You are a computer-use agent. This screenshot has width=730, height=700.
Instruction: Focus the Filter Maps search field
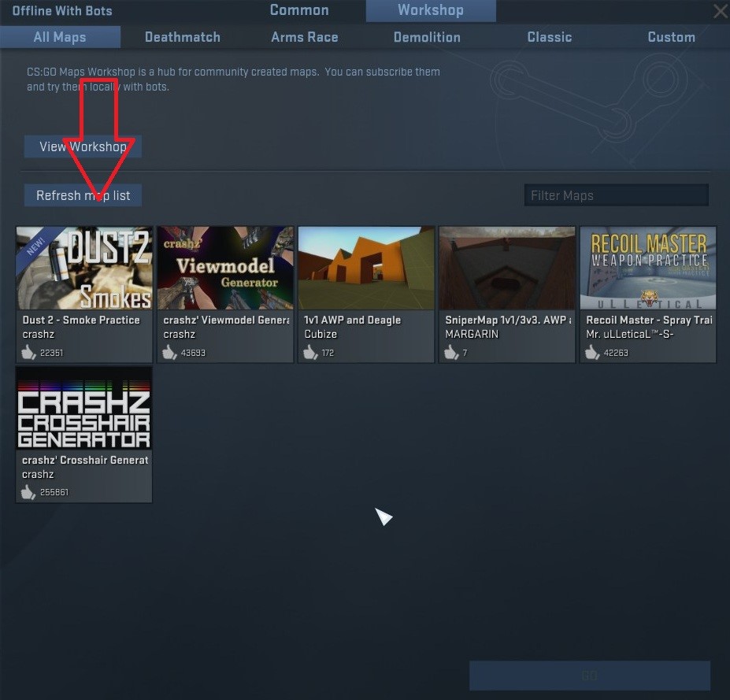click(x=617, y=195)
